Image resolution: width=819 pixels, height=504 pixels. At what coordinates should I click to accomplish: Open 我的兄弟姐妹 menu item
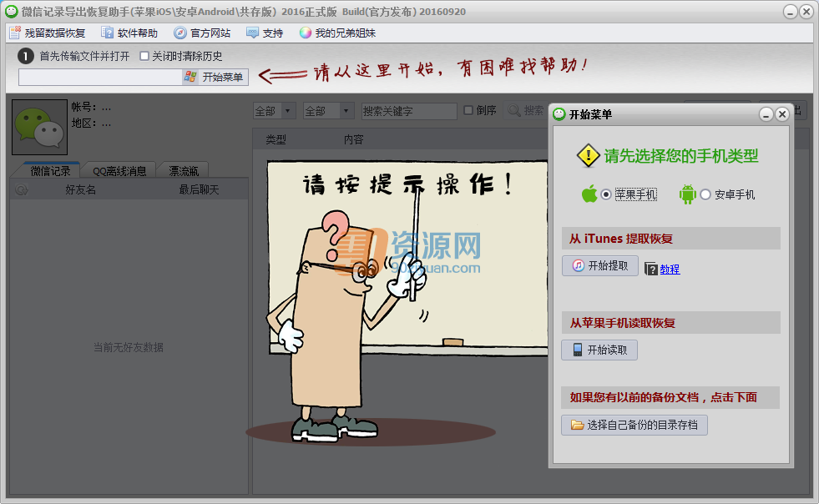click(x=337, y=33)
